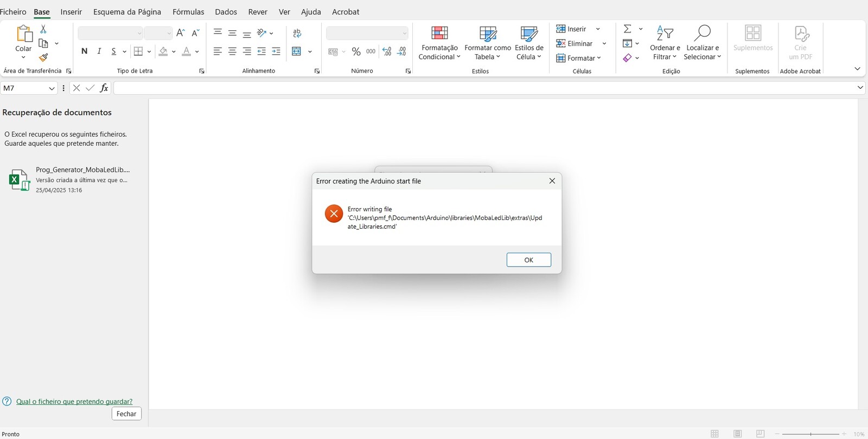Click the percent style icon
Viewport: 868px width, 439px height.
point(356,51)
